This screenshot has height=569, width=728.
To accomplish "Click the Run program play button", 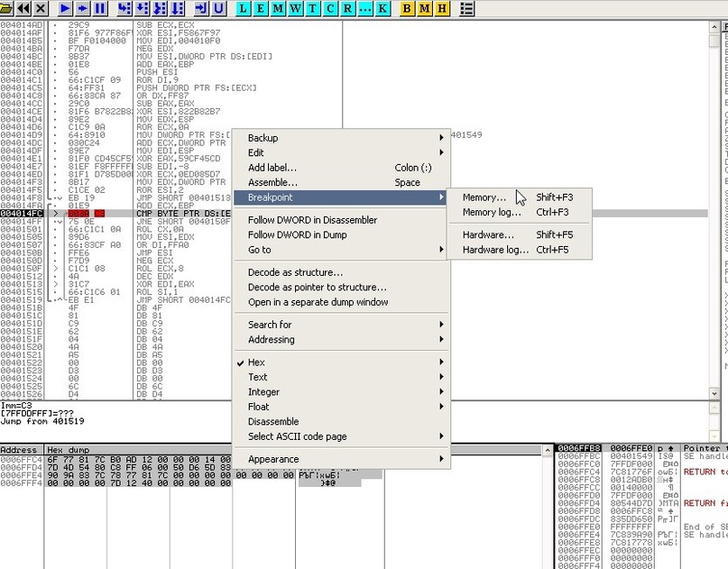I will pos(66,8).
